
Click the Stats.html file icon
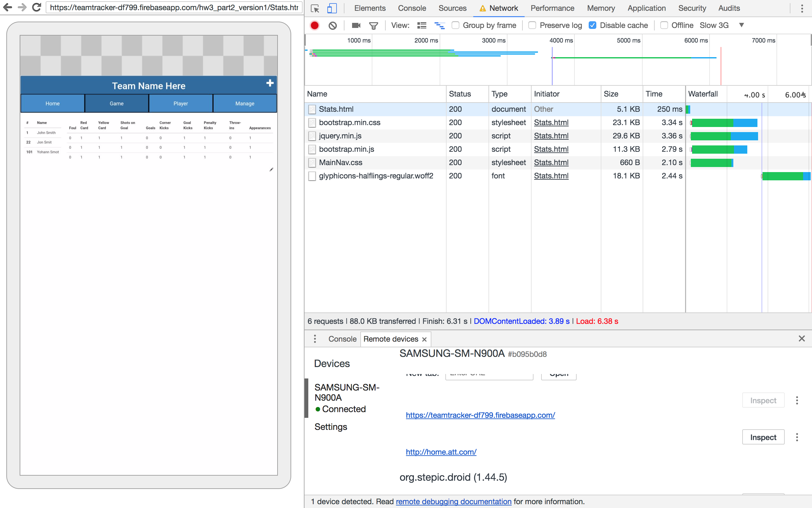[312, 109]
